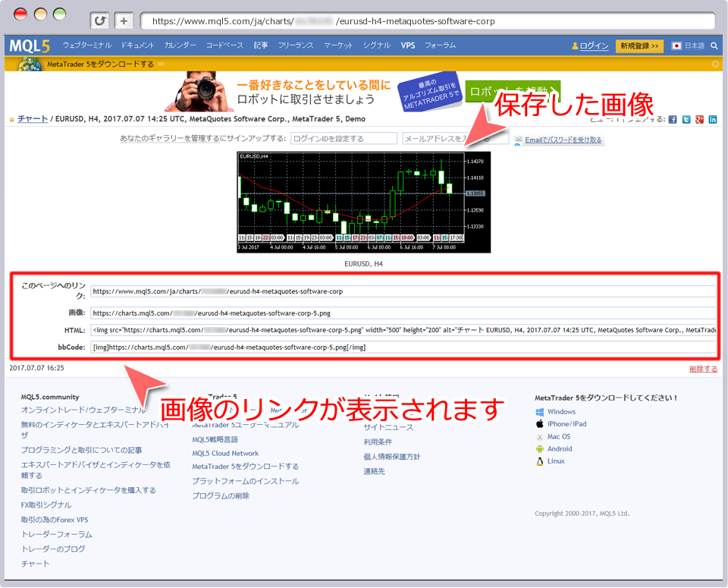Click the Linux penguin icon
Viewport: 728px width, 588px height.
539,461
